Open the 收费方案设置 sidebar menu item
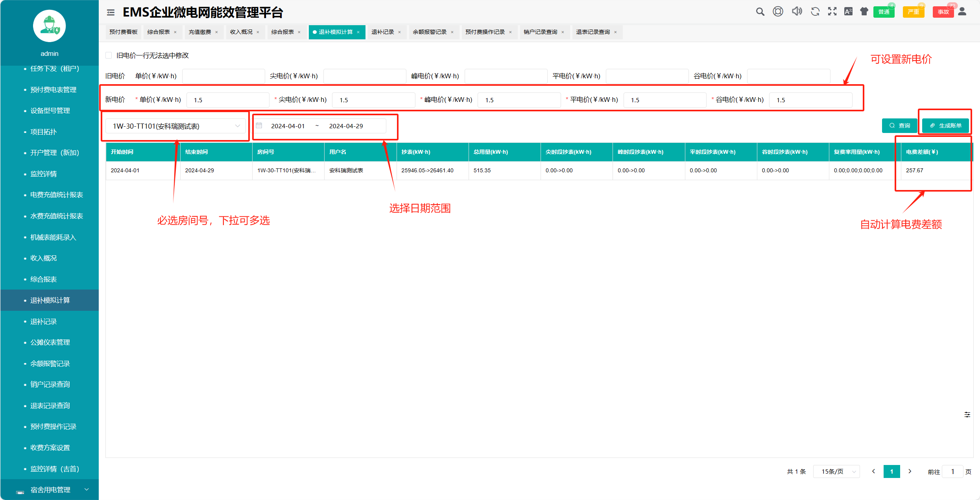Screen dimensions: 980x500 click(x=50, y=448)
